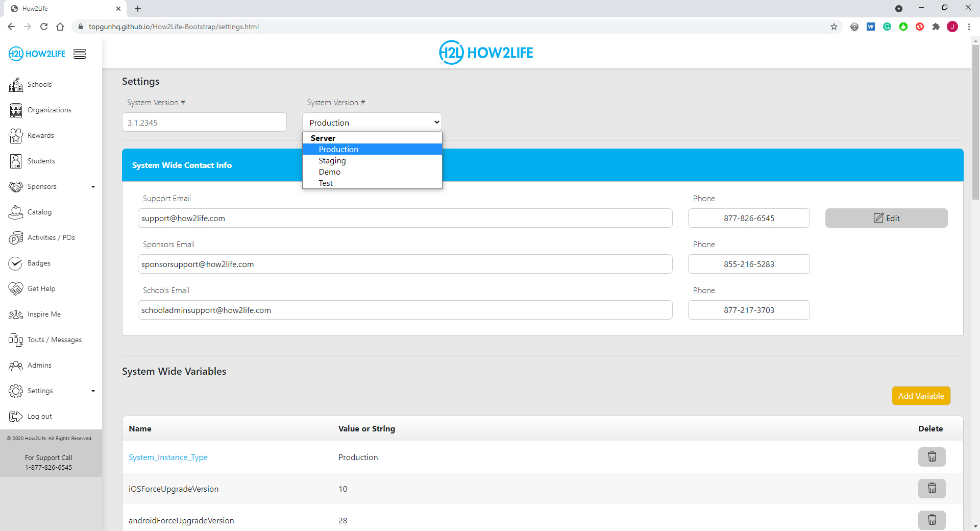This screenshot has width=980, height=531.
Task: Click the Value or String column header
Action: point(366,429)
